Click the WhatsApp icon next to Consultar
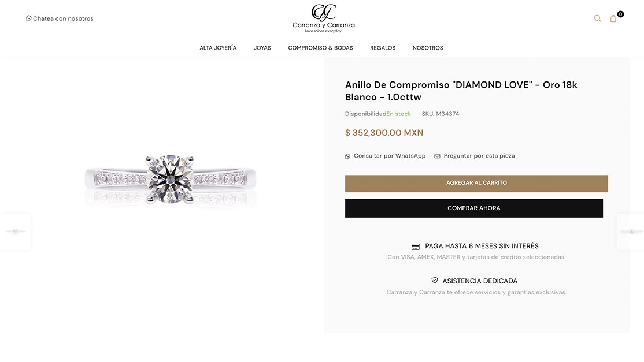The image size is (644, 362). (x=348, y=156)
